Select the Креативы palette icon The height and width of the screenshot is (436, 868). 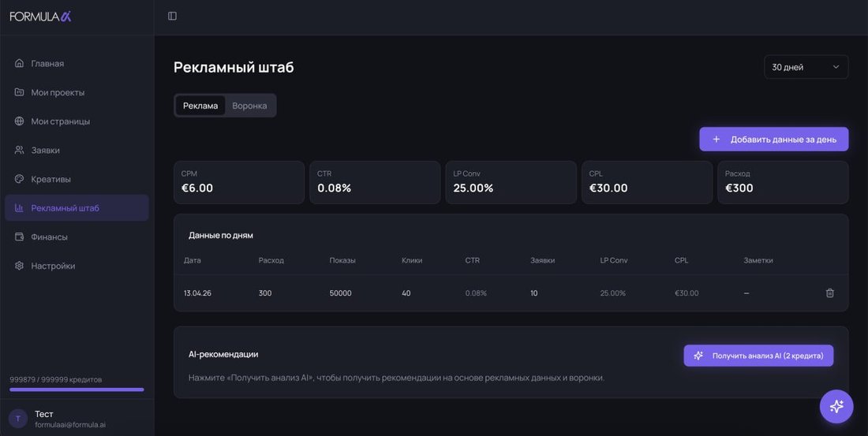[20, 179]
